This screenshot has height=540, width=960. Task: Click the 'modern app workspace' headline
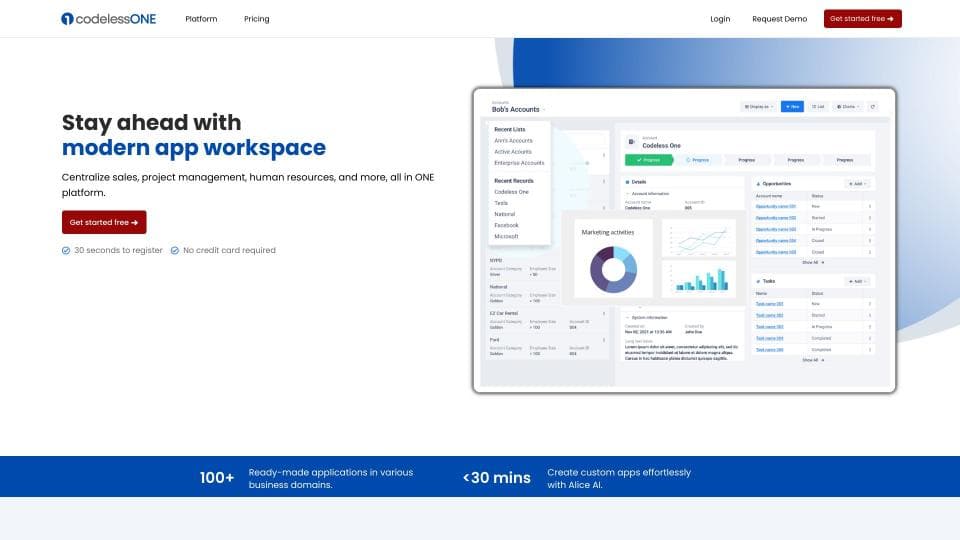point(193,148)
